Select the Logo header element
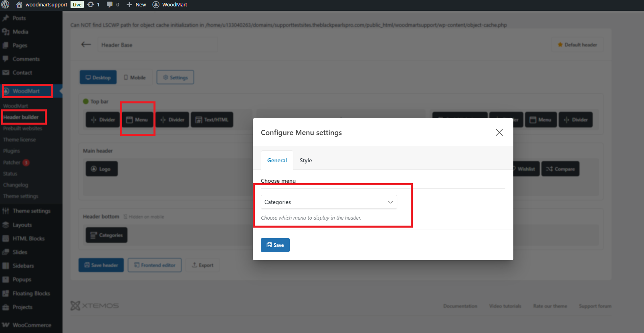The image size is (644, 333). tap(101, 169)
